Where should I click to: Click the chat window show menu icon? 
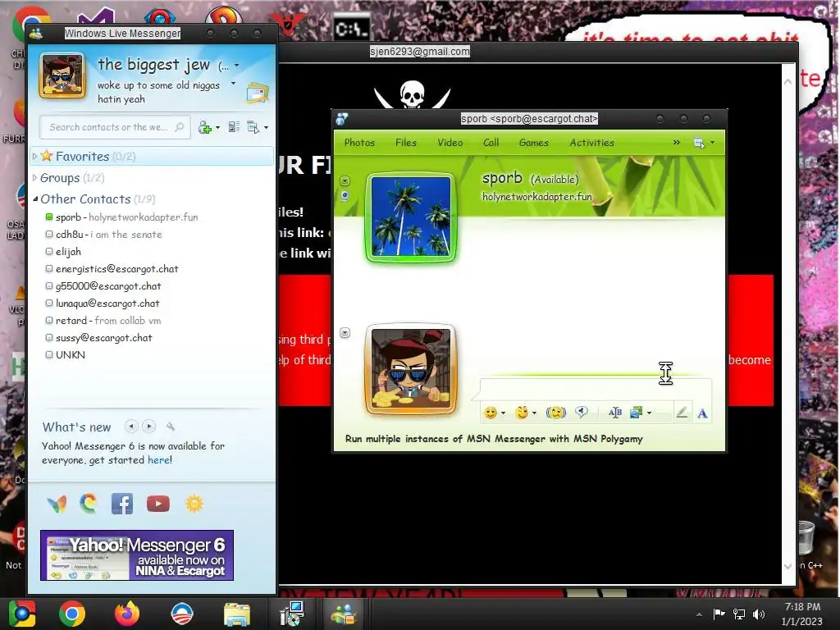point(699,143)
